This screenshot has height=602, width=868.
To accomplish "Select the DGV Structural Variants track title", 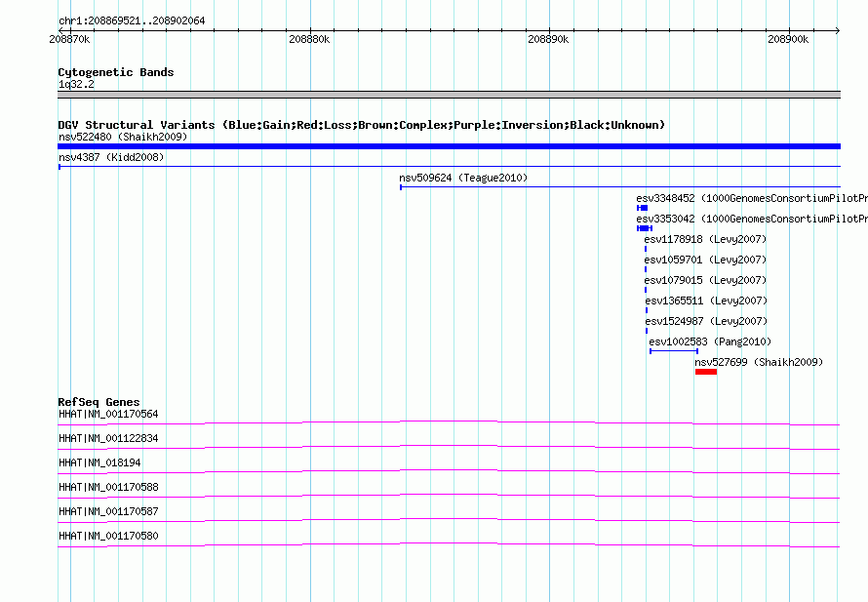I will tap(362, 125).
